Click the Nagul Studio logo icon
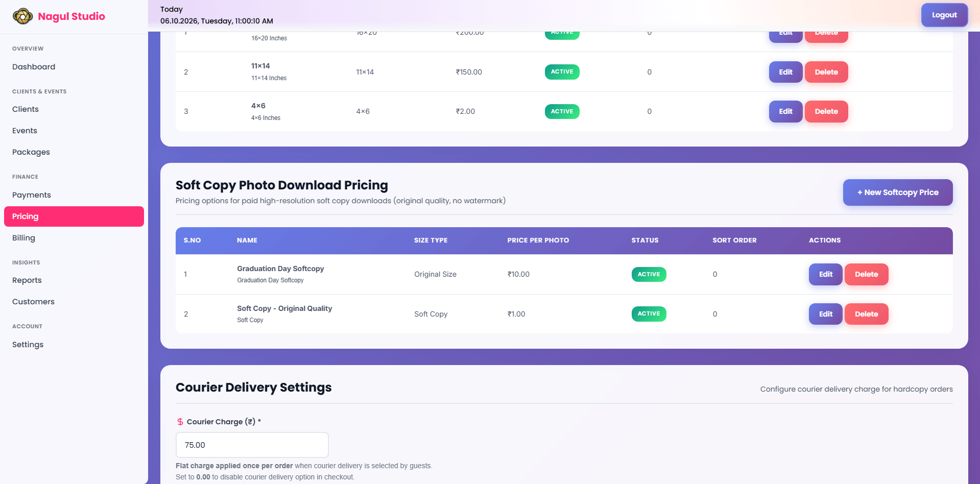The width and height of the screenshot is (980, 484). (22, 16)
